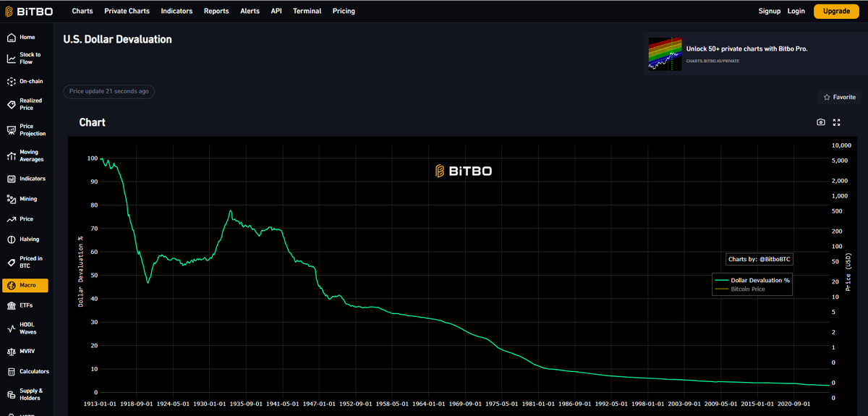The width and height of the screenshot is (868, 416).
Task: Open the Terminal menu item
Action: (x=307, y=11)
